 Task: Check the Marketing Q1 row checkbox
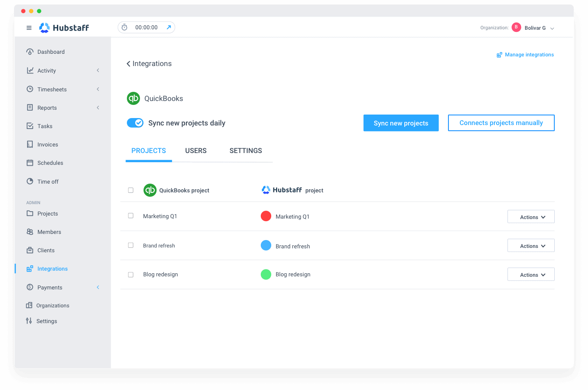(x=131, y=216)
